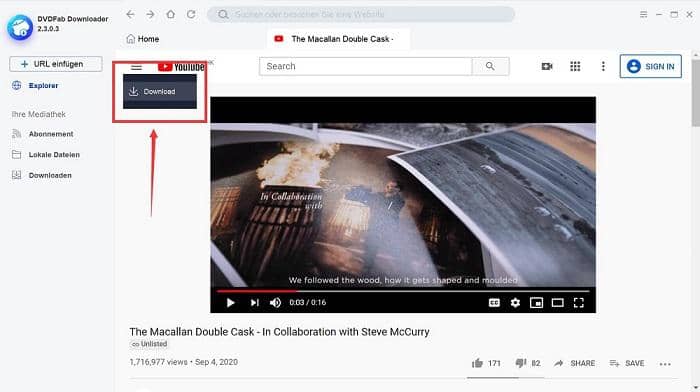Screen dimensions: 700x392
Task: Open the DVDFab hamburger menu in title bar
Action: pyautogui.click(x=643, y=14)
